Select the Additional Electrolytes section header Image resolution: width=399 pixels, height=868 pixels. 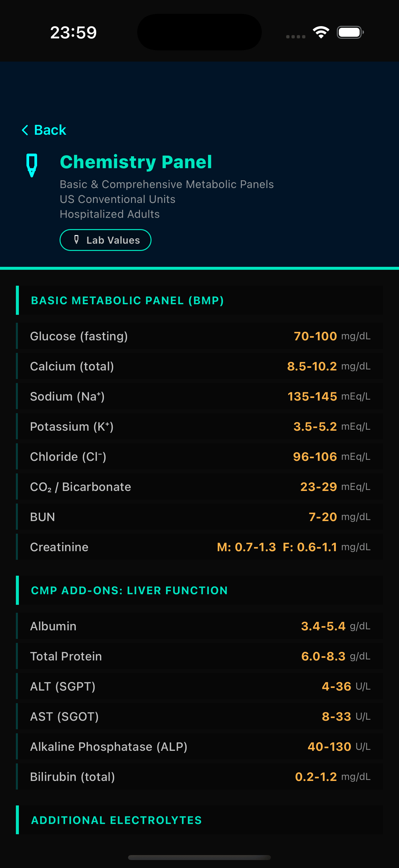(x=116, y=820)
